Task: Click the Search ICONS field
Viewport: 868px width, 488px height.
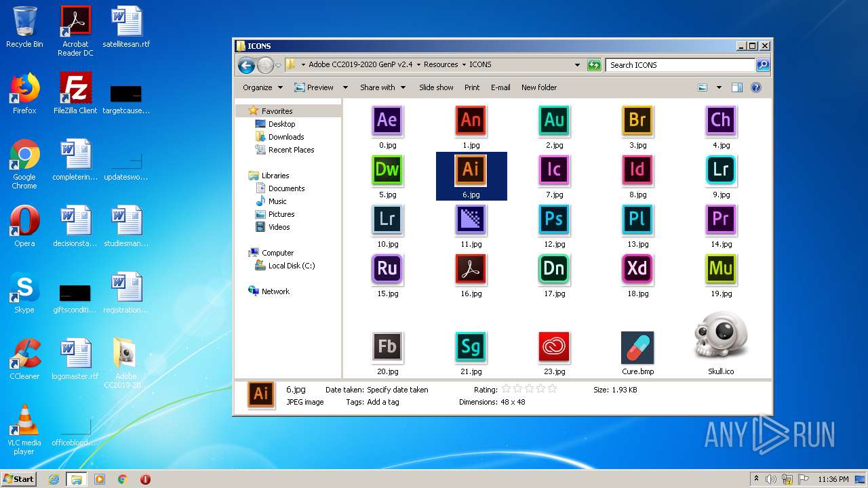Action: (680, 65)
